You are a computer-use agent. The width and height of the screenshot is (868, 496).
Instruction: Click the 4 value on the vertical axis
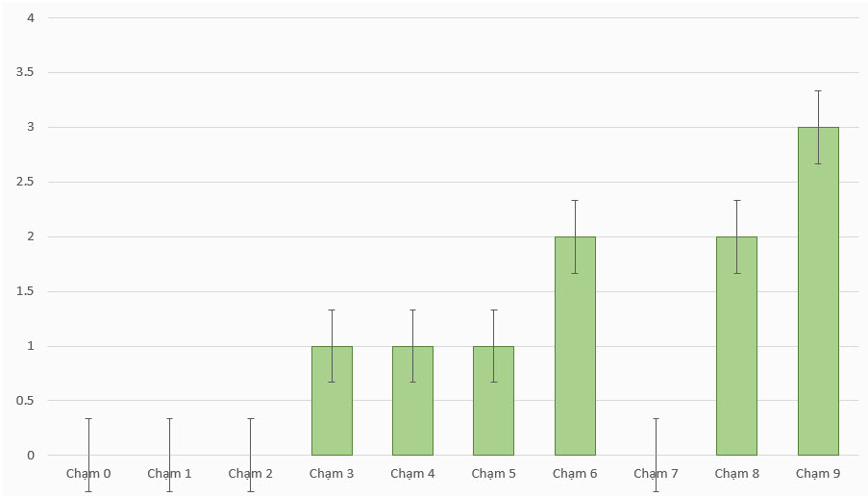[x=31, y=17]
